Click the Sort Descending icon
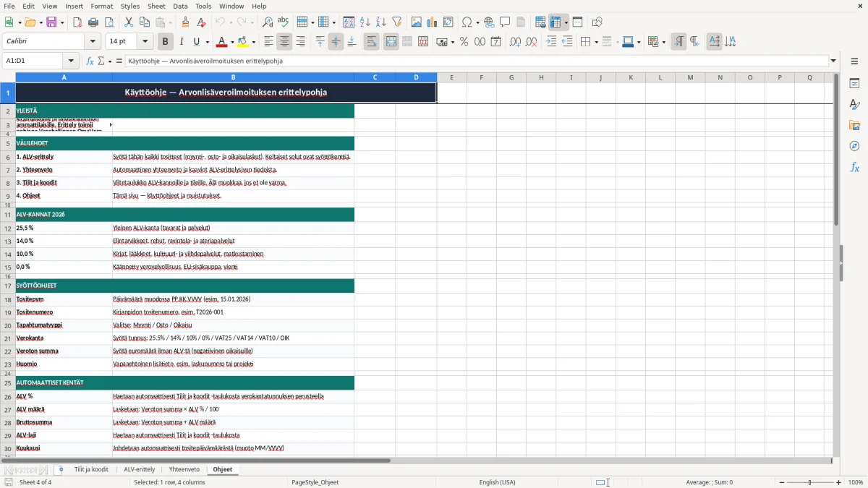This screenshot has width=868, height=488. pyautogui.click(x=380, y=22)
